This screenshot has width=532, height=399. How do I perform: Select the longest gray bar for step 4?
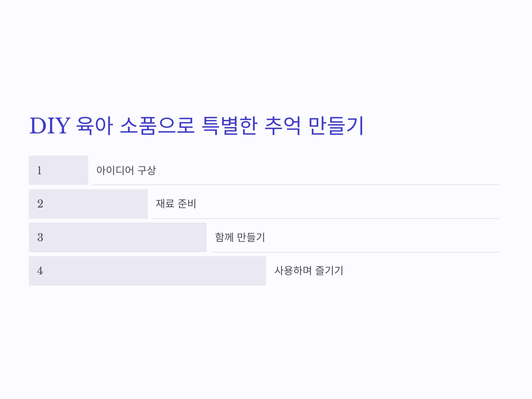pyautogui.click(x=147, y=271)
